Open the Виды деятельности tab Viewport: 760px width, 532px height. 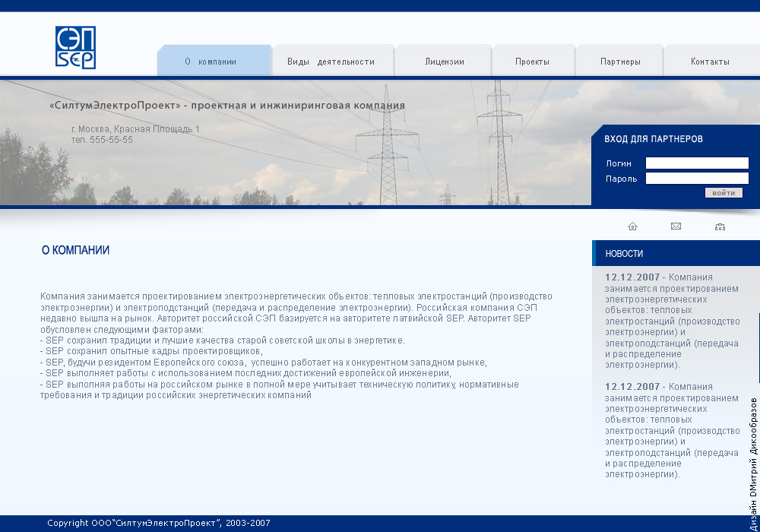point(333,61)
